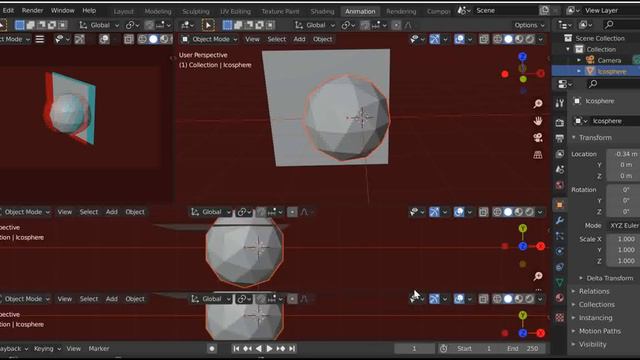Select solid shading in main viewport

tap(508, 39)
